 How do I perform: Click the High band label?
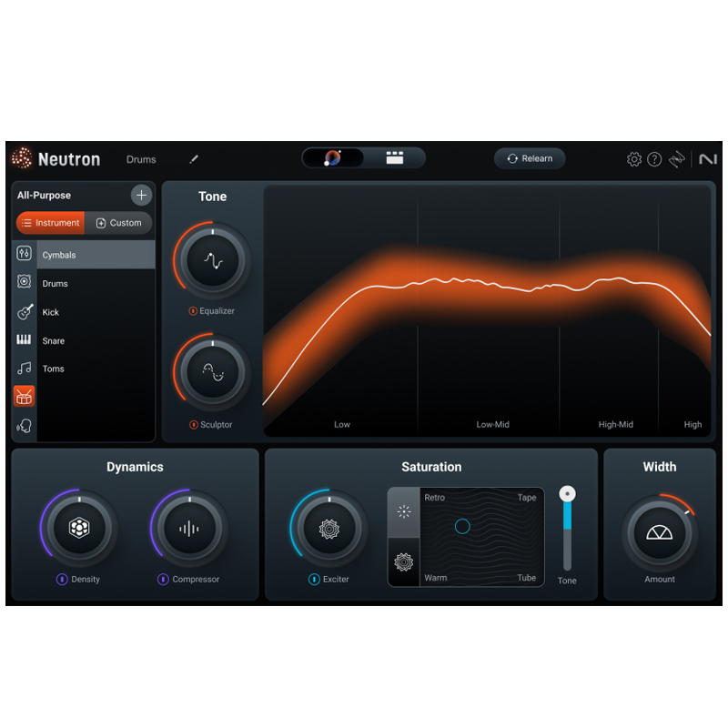[693, 424]
